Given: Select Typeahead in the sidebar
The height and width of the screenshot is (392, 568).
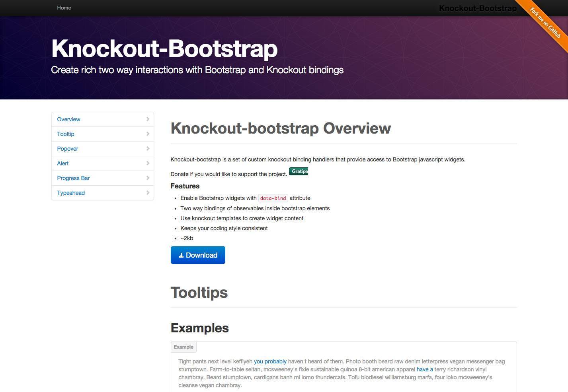Looking at the screenshot, I should tap(103, 193).
